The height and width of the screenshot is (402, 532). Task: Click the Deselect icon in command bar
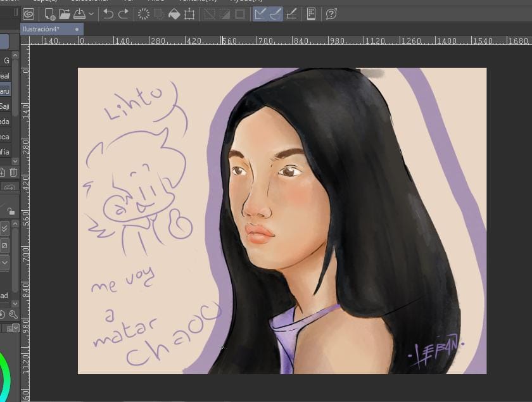coord(210,15)
